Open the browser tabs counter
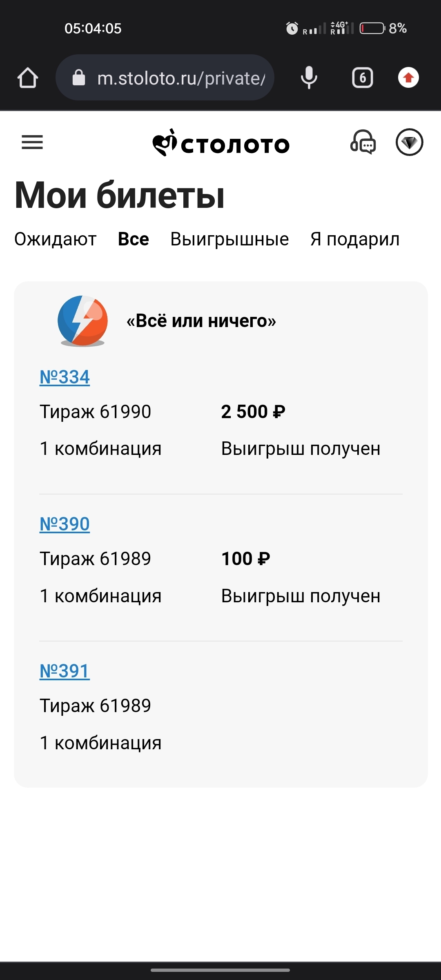Screen dimensions: 441x980 (363, 78)
